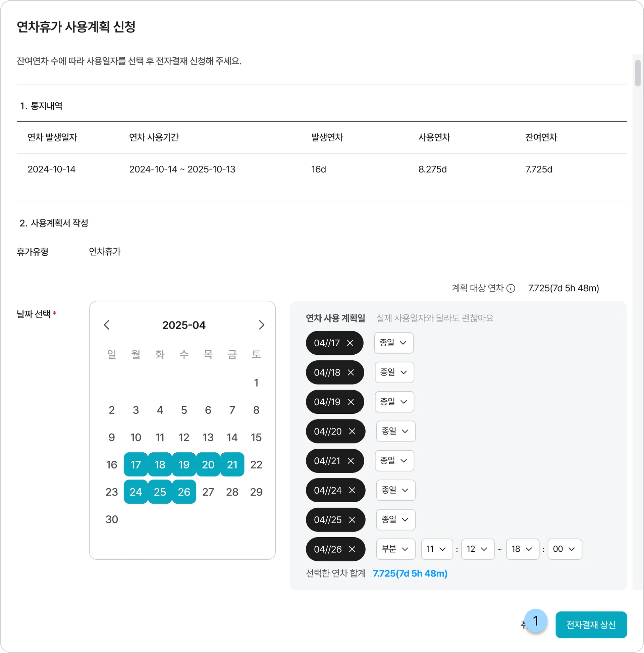Open the end hour dropdown showing 18
The image size is (644, 653).
522,549
